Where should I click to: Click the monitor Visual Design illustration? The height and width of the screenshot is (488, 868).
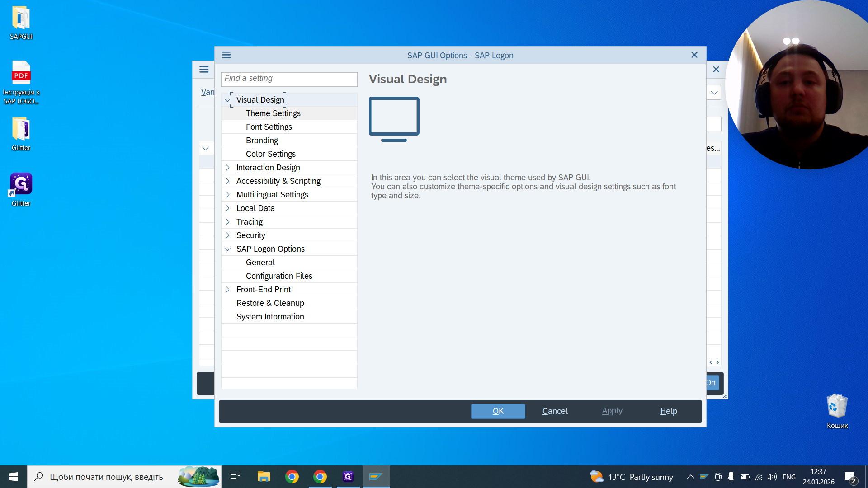(x=394, y=119)
